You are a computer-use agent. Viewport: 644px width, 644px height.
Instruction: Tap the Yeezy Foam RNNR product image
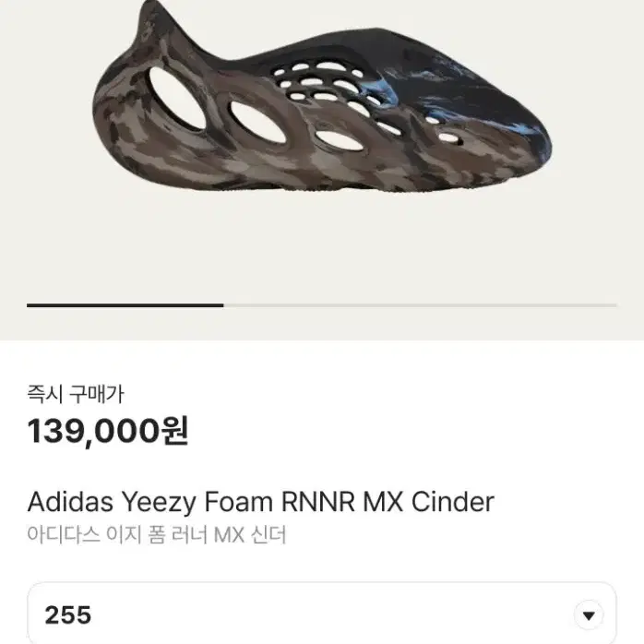(x=322, y=97)
